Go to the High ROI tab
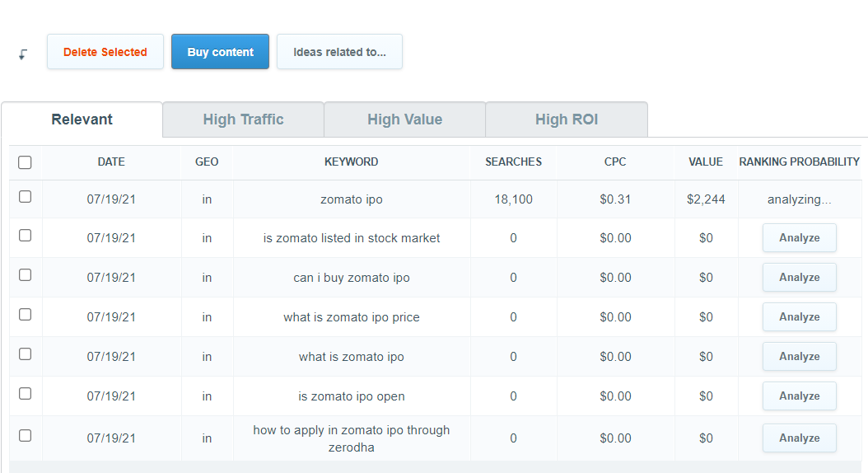This screenshot has height=473, width=868. coord(566,119)
